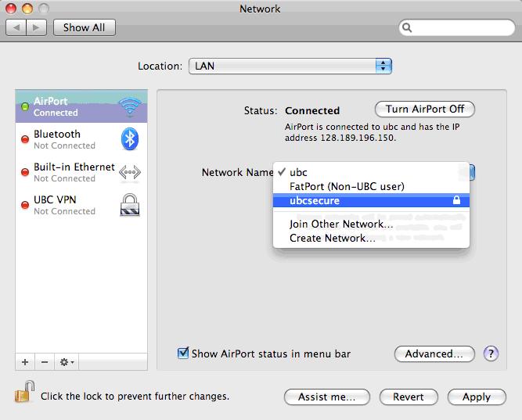
Task: Click the AirPort Wi-Fi signal icon
Action: coord(130,107)
